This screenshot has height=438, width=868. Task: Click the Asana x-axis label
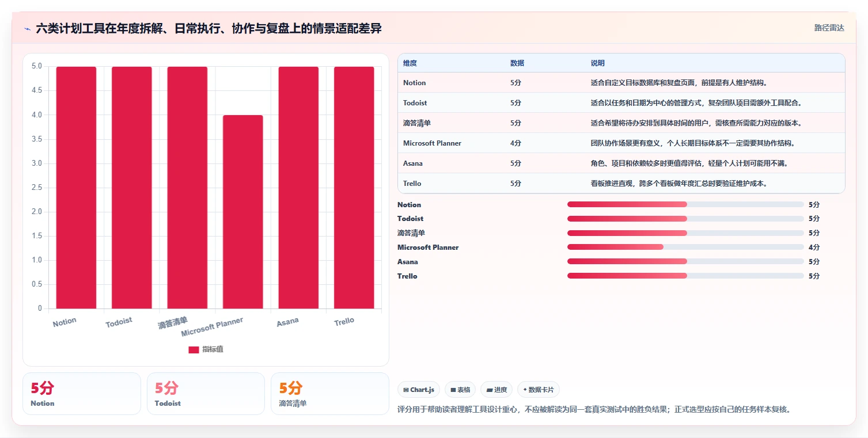point(287,322)
